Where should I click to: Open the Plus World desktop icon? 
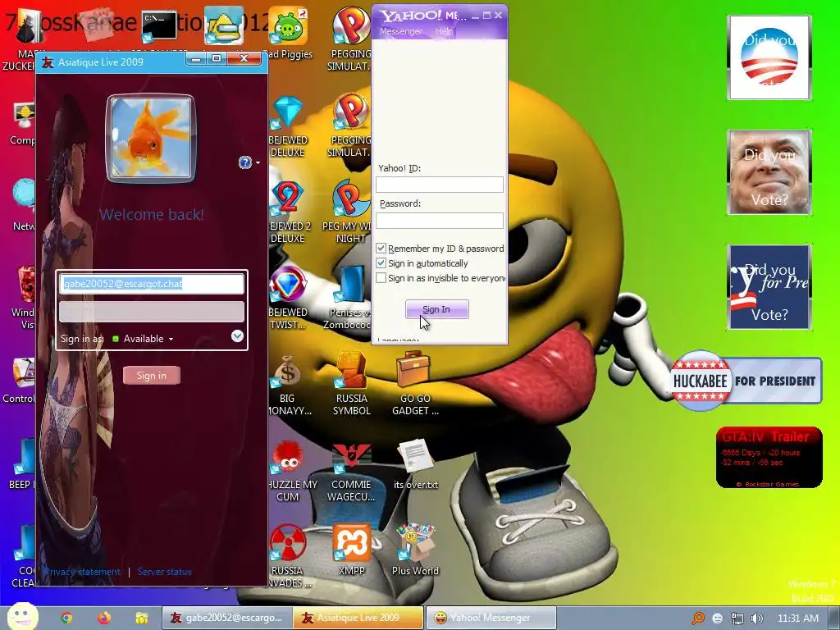pos(415,549)
